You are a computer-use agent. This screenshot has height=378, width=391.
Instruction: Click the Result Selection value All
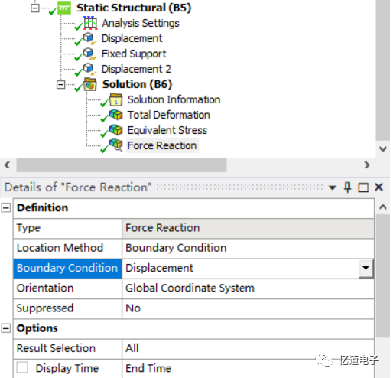tap(132, 348)
